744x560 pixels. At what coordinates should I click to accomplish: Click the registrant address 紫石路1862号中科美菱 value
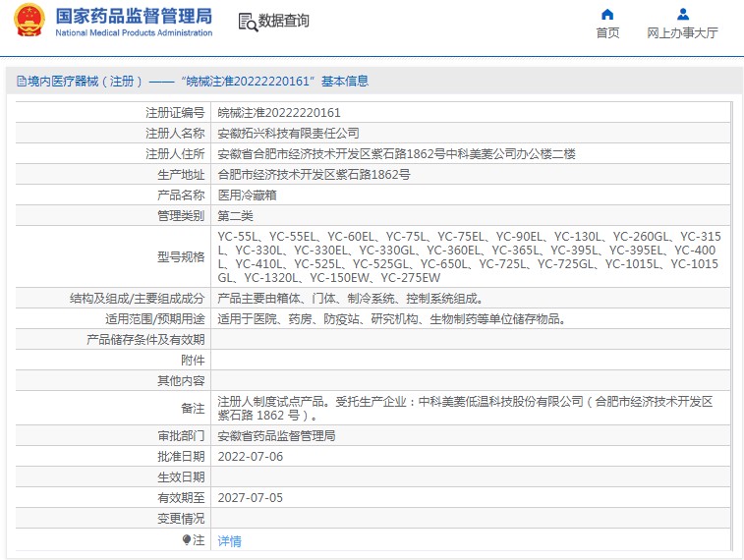(396, 153)
